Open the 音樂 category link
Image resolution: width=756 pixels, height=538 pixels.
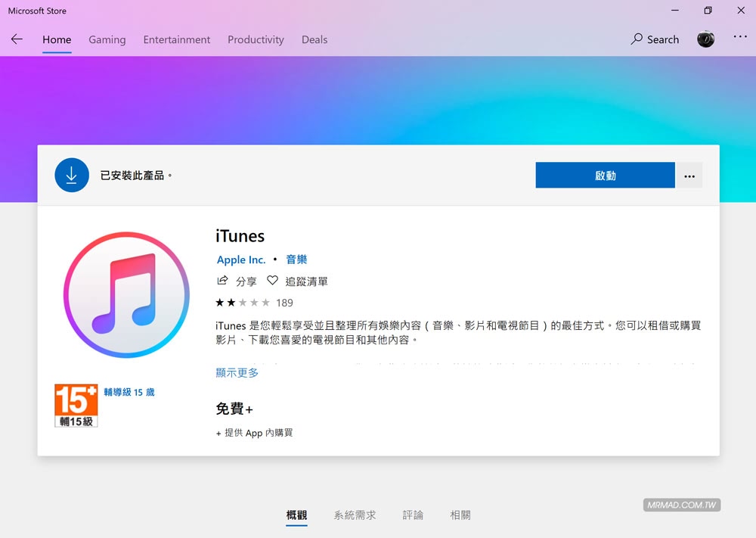click(296, 260)
